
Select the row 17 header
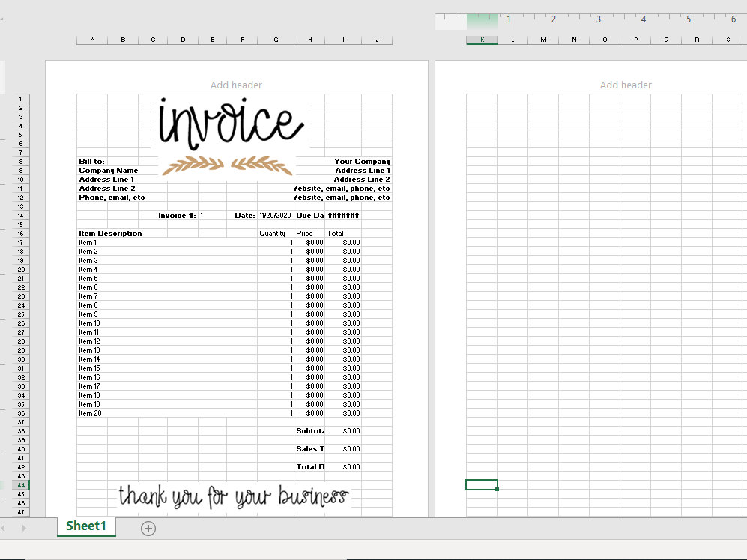tap(21, 242)
